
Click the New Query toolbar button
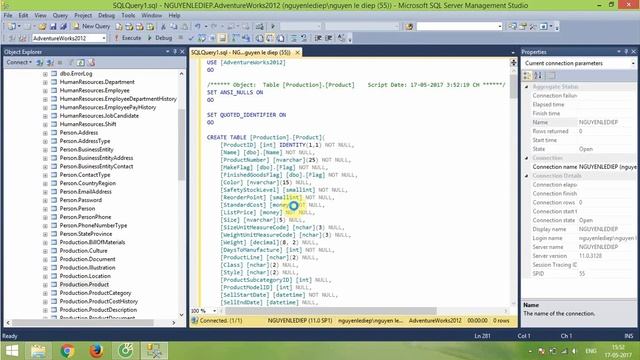point(91,26)
